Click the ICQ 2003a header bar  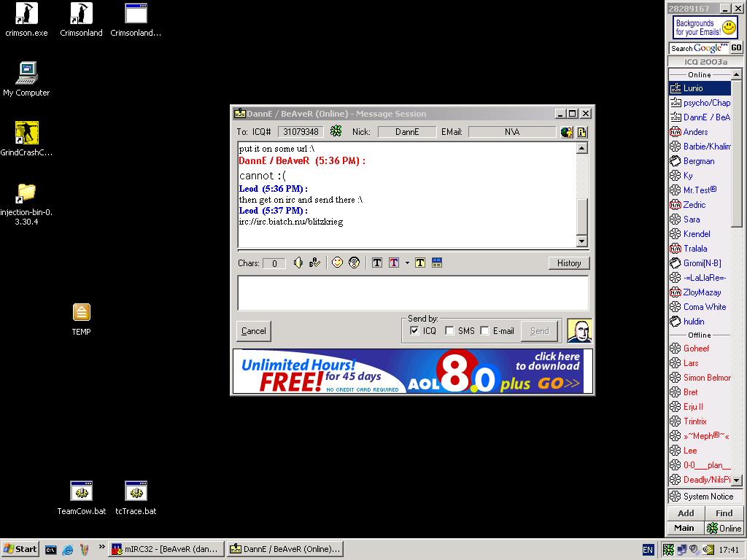pyautogui.click(x=705, y=62)
